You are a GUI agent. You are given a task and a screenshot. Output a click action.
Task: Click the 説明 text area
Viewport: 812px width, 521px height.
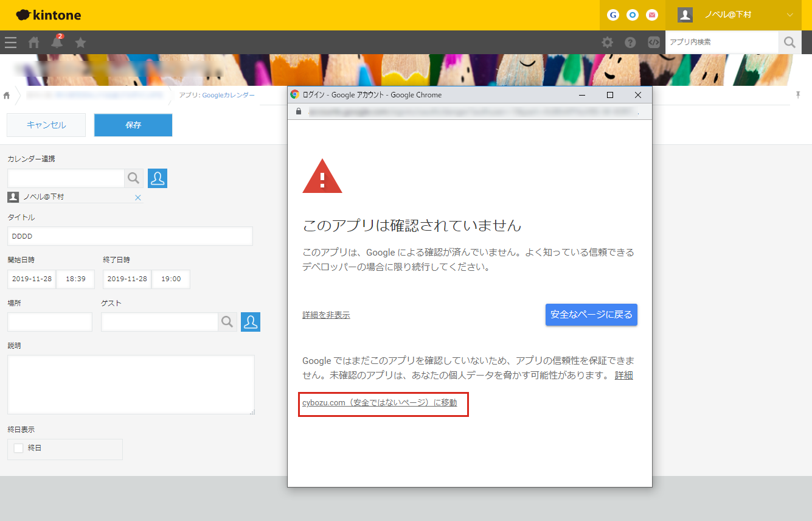[x=131, y=385]
